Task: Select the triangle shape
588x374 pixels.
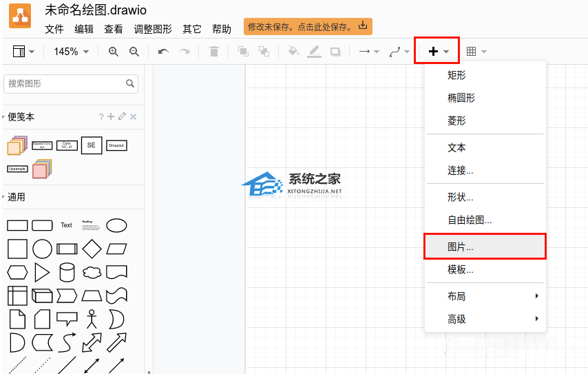Action: pos(42,272)
